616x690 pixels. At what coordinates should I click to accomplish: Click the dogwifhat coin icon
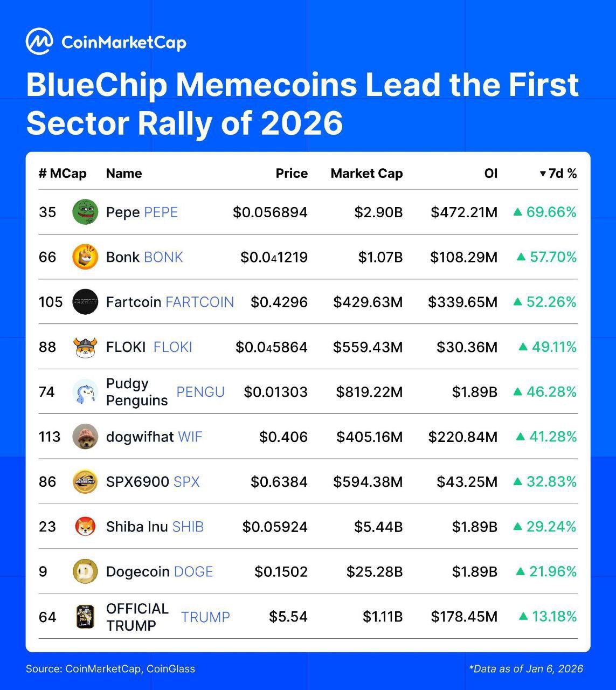[85, 437]
